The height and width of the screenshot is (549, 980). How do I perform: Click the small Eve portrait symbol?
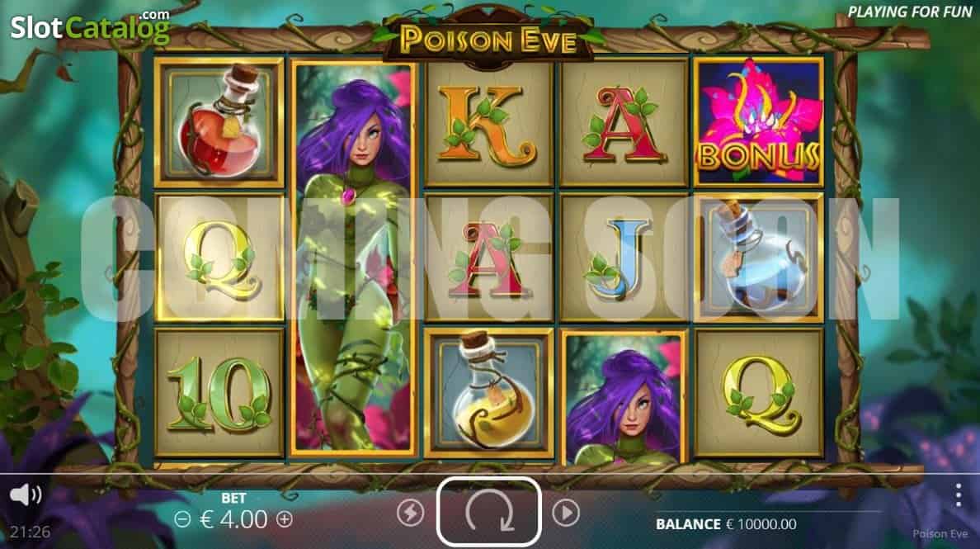(624, 397)
